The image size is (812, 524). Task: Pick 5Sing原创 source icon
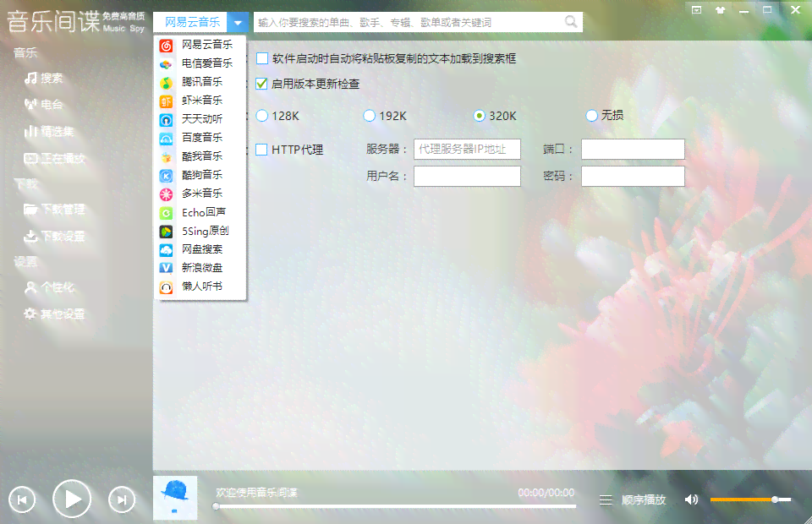[x=166, y=232]
